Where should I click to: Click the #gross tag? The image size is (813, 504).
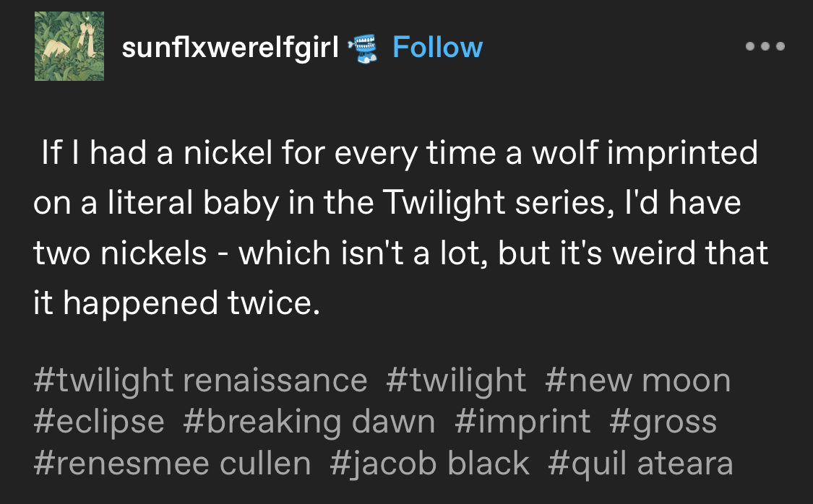(x=663, y=422)
